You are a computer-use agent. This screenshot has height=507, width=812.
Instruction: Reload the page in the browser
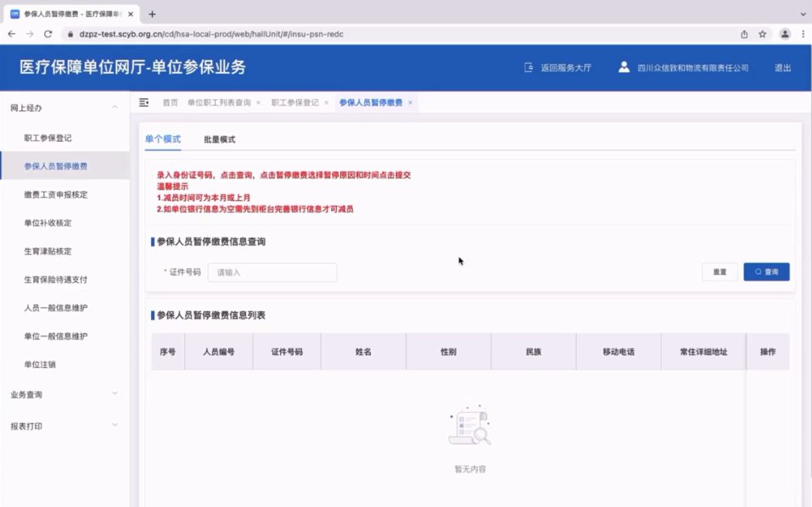pyautogui.click(x=48, y=34)
